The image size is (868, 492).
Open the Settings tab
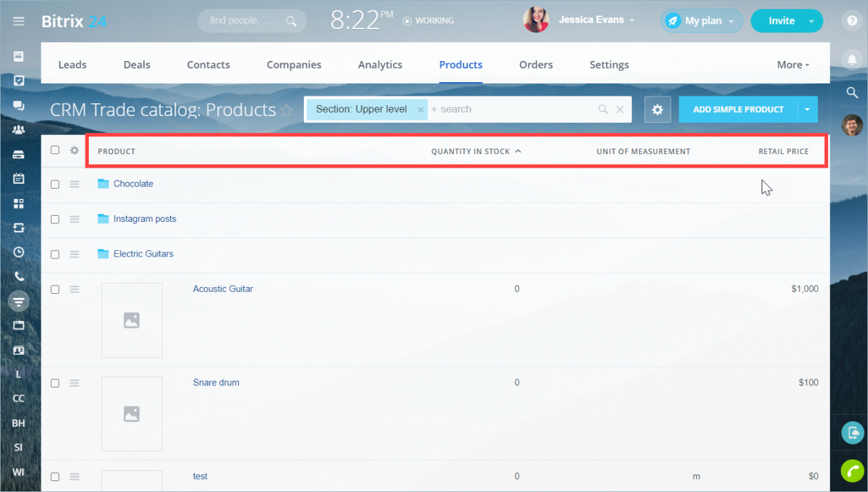[609, 65]
